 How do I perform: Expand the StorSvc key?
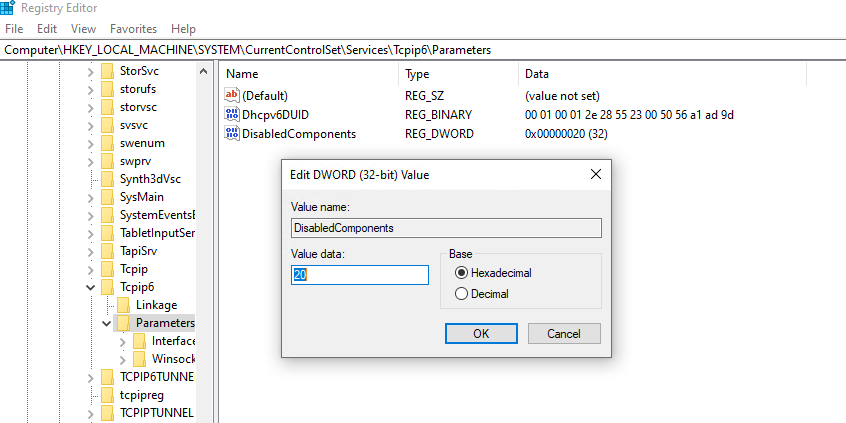[91, 71]
